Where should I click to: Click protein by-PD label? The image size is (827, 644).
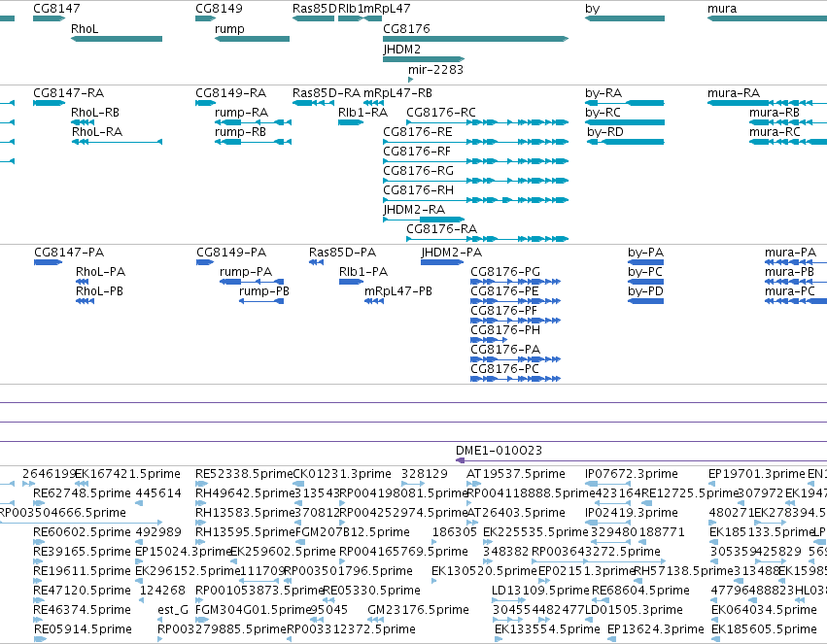pos(645,291)
